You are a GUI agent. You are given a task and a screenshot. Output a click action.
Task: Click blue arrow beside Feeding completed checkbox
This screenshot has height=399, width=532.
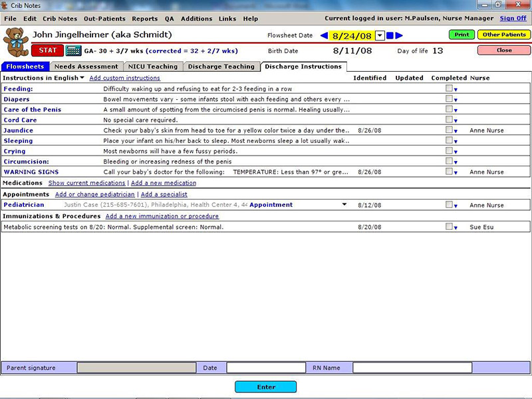pos(456,90)
